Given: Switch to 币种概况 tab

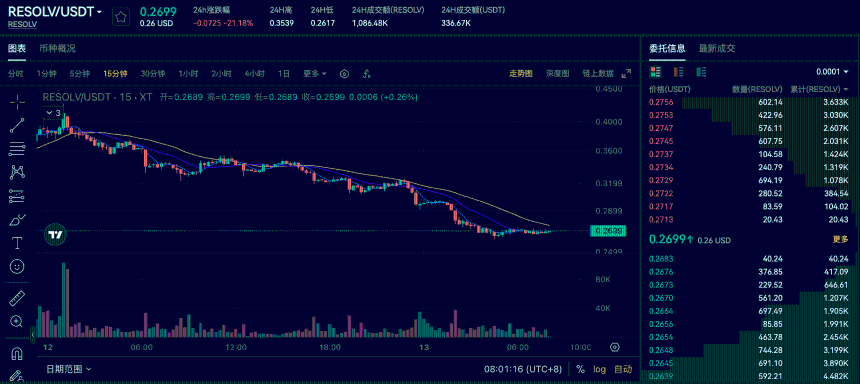Looking at the screenshot, I should (x=58, y=48).
